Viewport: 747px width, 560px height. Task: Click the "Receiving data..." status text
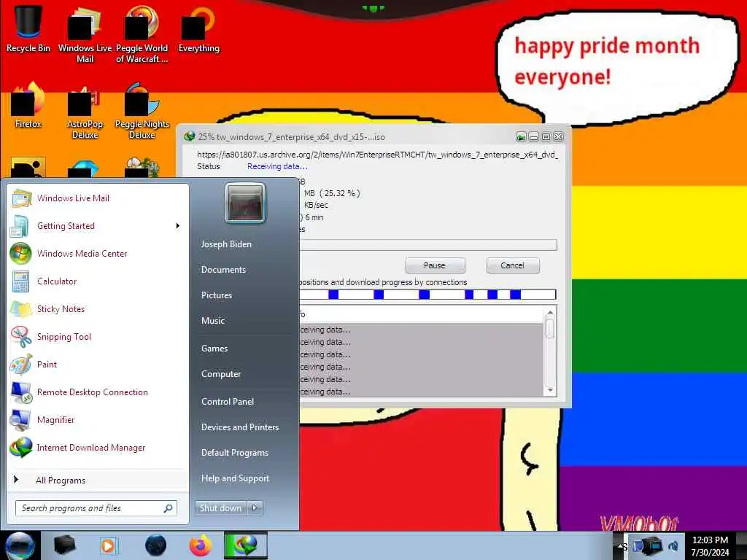[x=277, y=166]
